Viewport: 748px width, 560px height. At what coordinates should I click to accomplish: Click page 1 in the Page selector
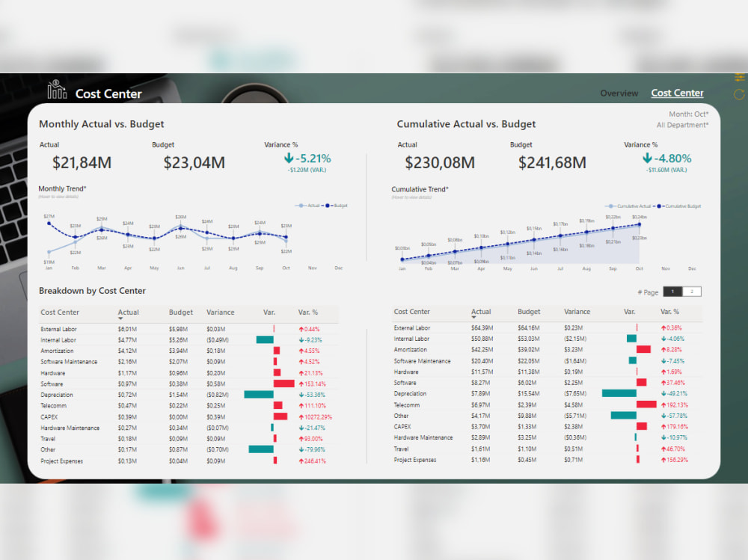pos(674,292)
